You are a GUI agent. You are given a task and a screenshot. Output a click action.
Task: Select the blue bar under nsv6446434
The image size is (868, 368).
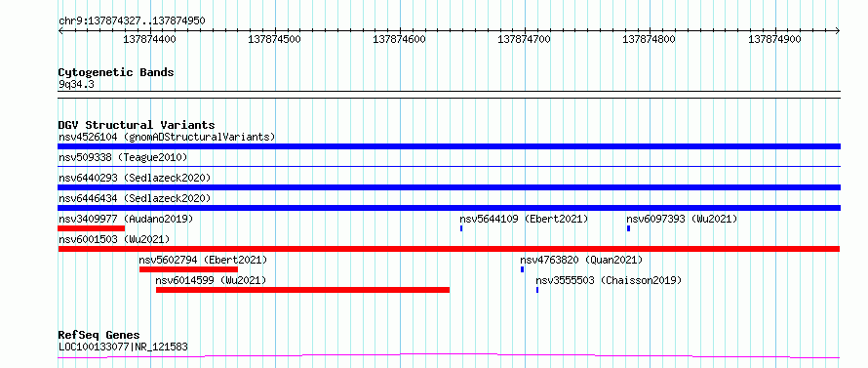[449, 208]
